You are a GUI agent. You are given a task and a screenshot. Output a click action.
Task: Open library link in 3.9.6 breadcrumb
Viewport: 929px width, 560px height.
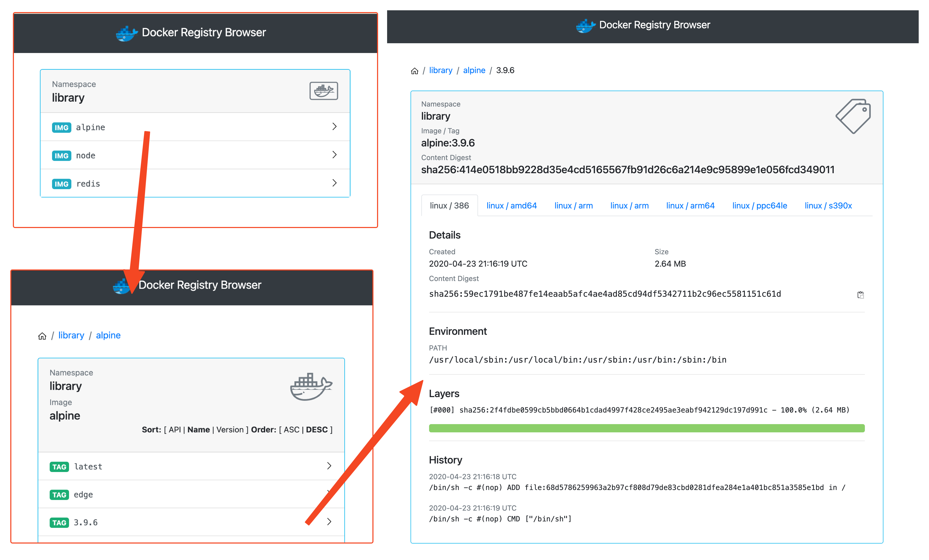440,71
